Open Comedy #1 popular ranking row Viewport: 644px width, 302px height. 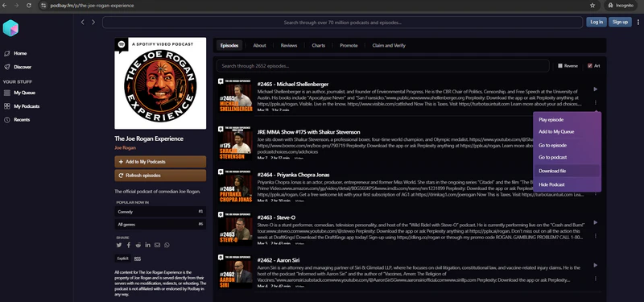(x=160, y=212)
